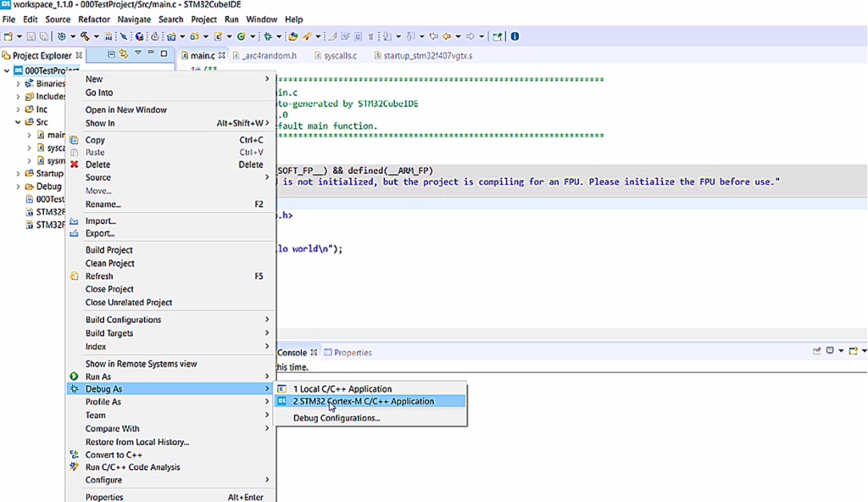Click the Save toolbar icon
Image resolution: width=868 pixels, height=502 pixels.
(31, 36)
